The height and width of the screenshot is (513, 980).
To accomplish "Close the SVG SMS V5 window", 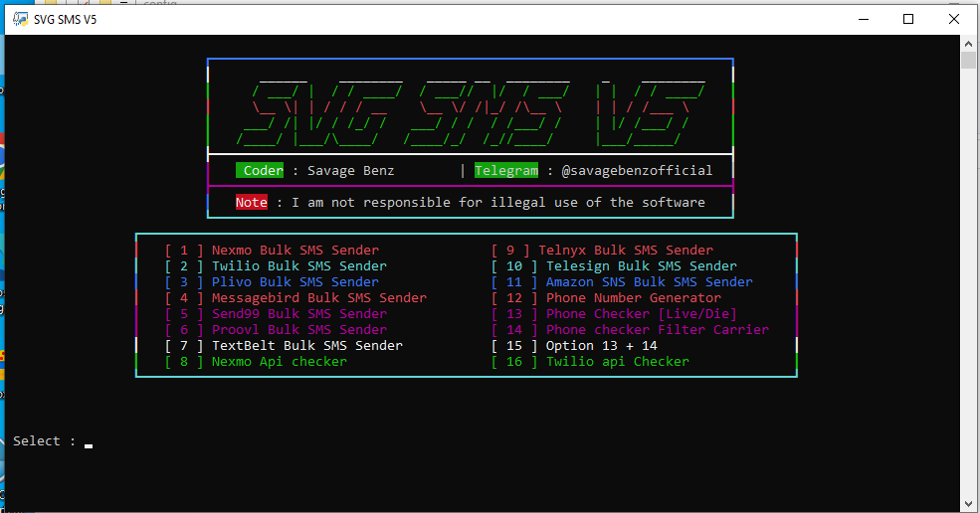I will 953,19.
